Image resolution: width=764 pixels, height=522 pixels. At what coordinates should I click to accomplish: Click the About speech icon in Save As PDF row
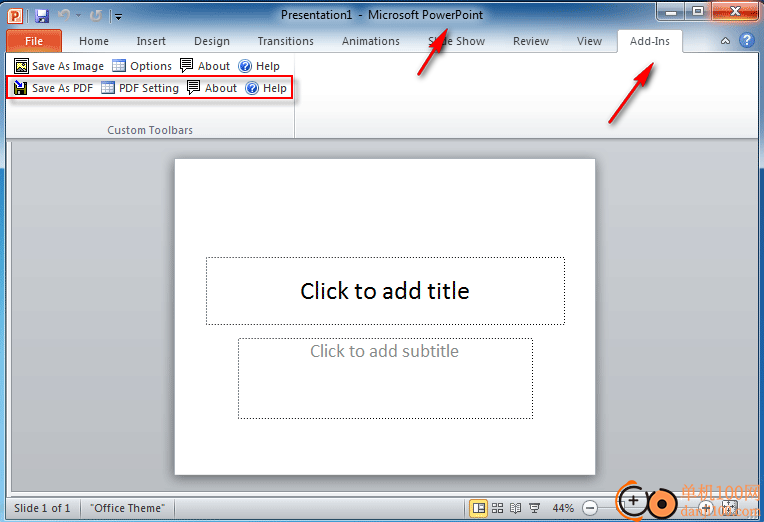pos(193,87)
